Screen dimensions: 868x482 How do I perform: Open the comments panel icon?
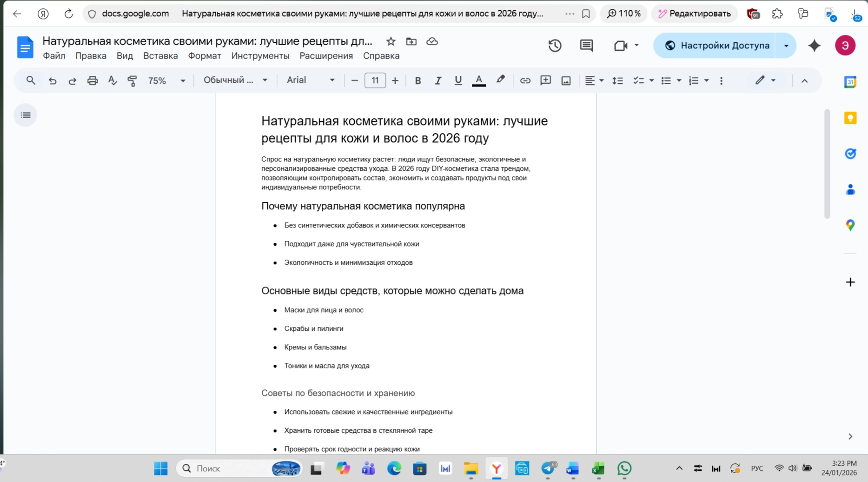(586, 46)
